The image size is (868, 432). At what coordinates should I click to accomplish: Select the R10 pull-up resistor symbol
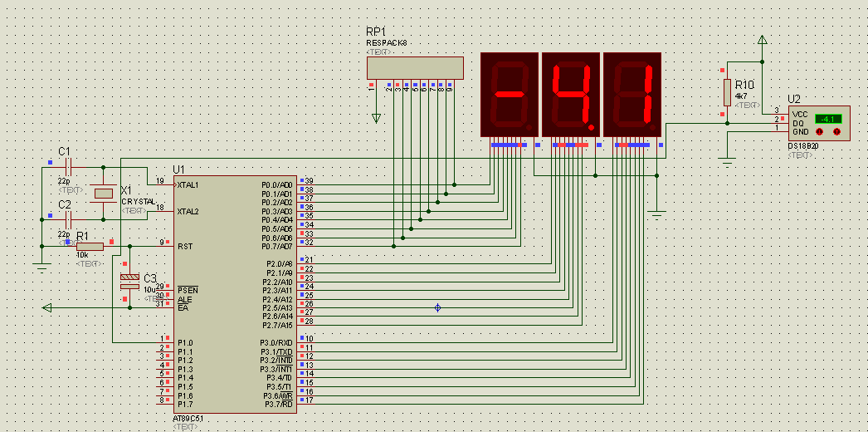tap(728, 92)
